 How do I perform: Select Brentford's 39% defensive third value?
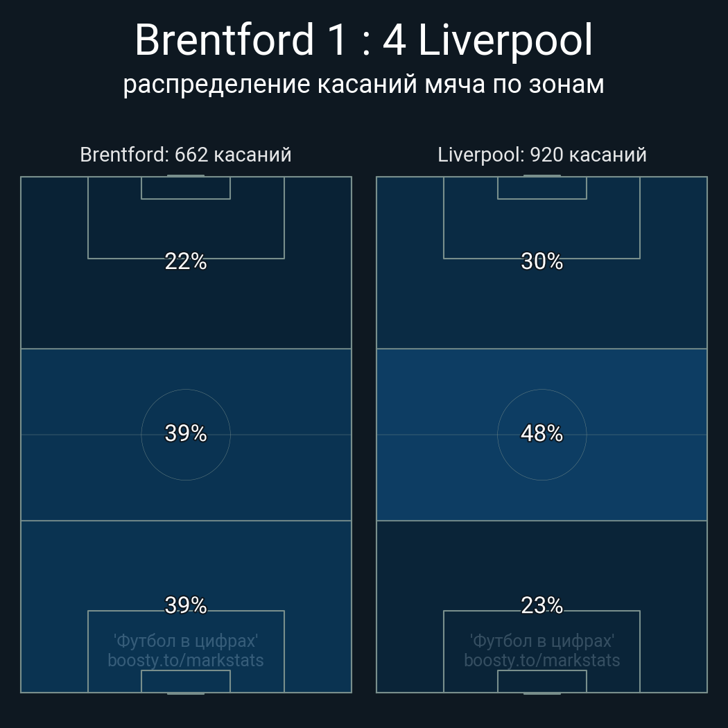coord(186,605)
